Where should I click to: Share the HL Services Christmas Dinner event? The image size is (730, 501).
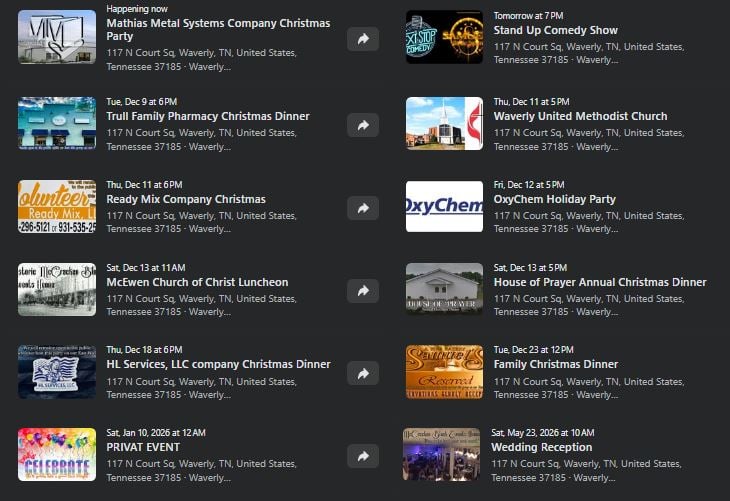pos(363,373)
